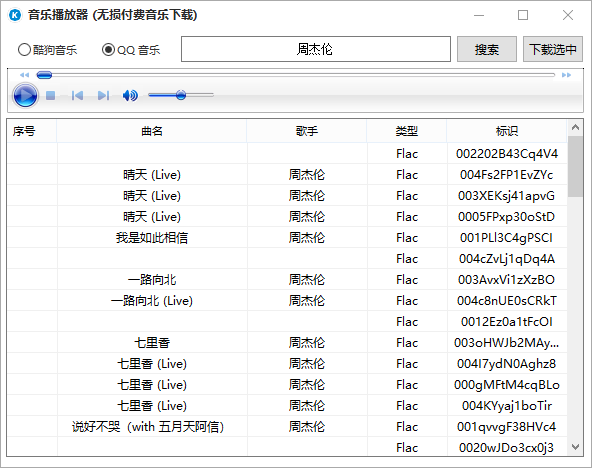This screenshot has height=468, width=592.
Task: Select row with ID 0012Ez0a1tFcOI
Action: 287,322
